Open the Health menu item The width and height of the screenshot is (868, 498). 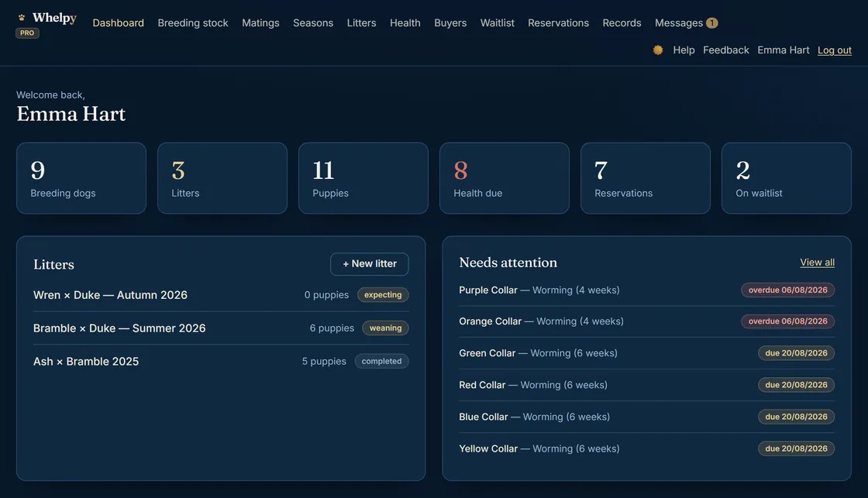[405, 22]
